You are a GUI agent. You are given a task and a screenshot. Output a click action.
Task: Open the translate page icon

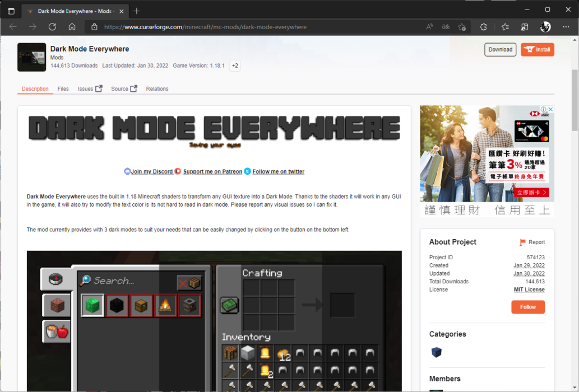tap(446, 27)
